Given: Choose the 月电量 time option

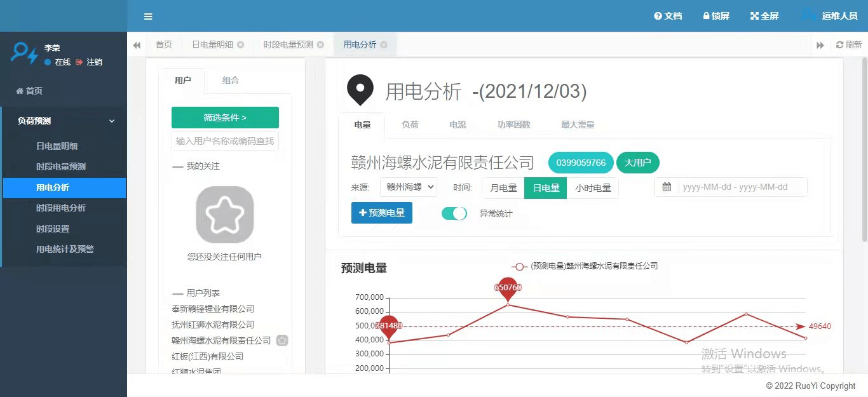Looking at the screenshot, I should tap(504, 188).
